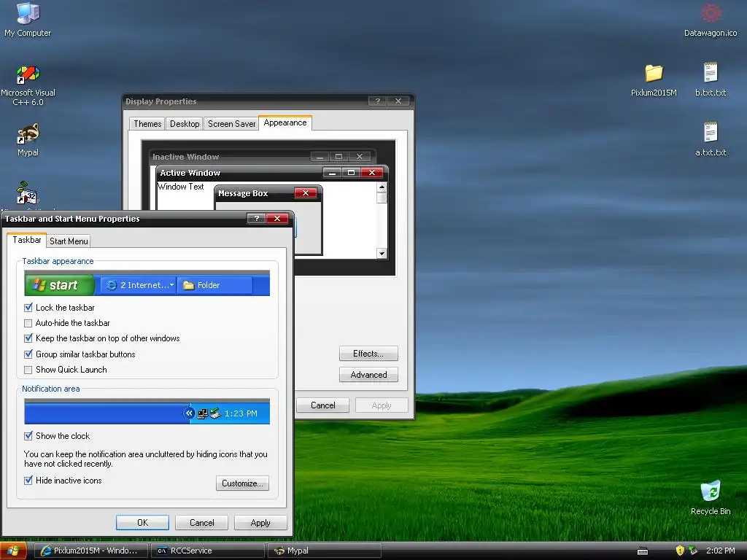Toggle Show the clock checkbox
The width and height of the screenshot is (747, 560).
[x=28, y=436]
